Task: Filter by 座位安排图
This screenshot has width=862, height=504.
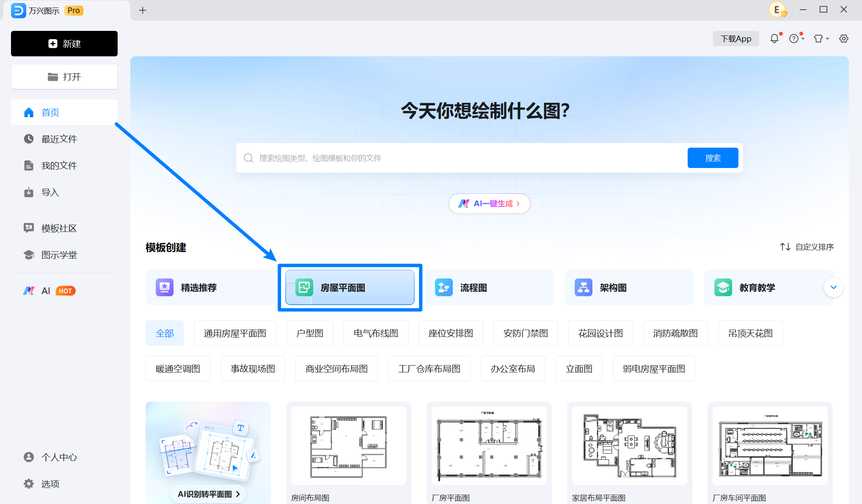Action: (x=451, y=333)
